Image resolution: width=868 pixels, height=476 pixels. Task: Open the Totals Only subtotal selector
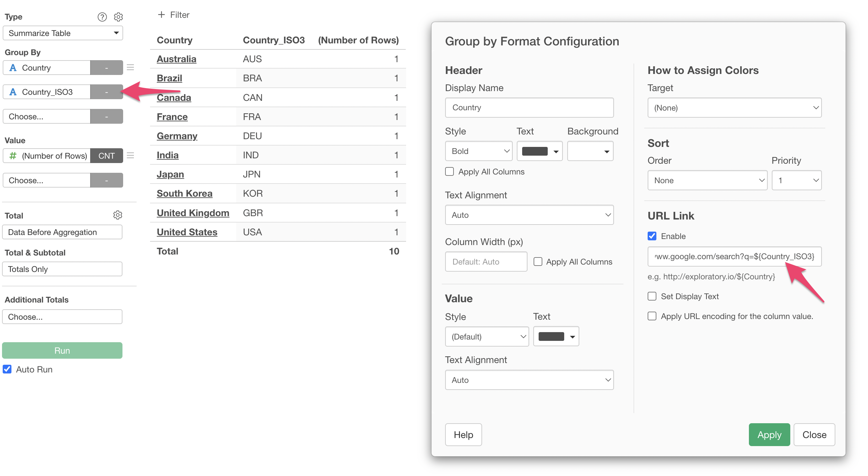(62, 269)
